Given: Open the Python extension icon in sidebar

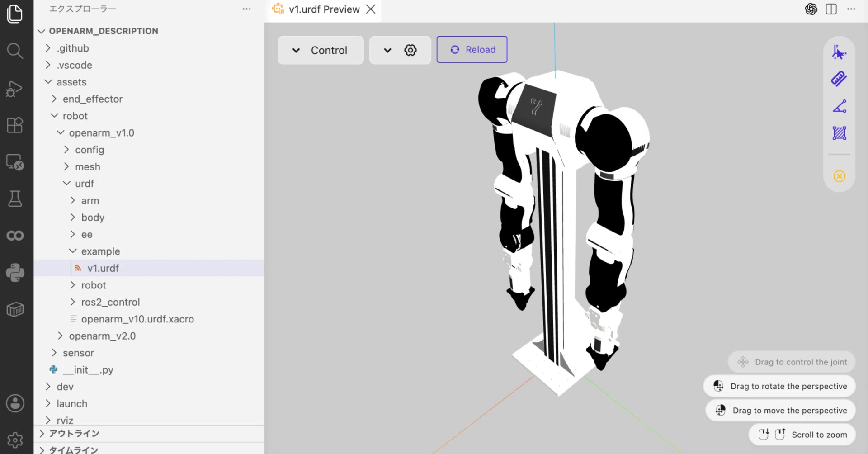Looking at the screenshot, I should tap(15, 272).
